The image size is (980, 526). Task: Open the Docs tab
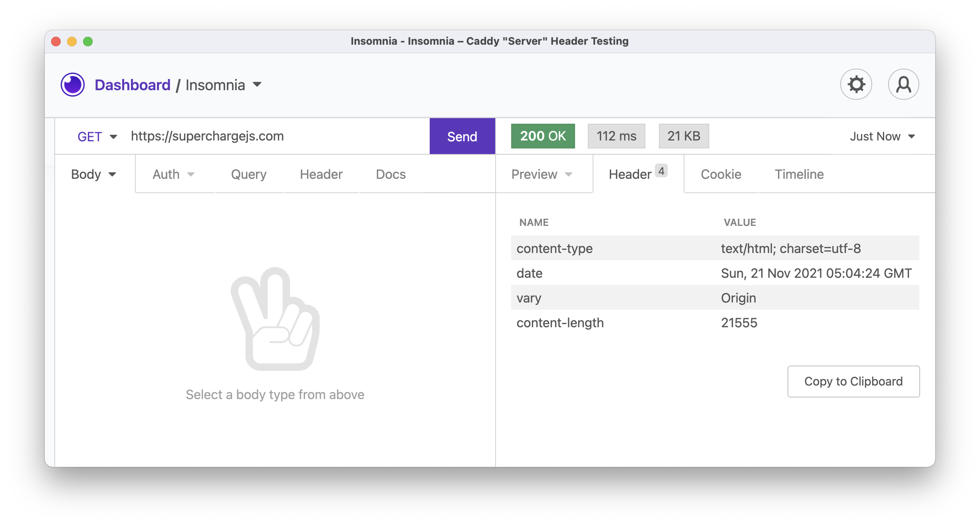[x=390, y=174]
